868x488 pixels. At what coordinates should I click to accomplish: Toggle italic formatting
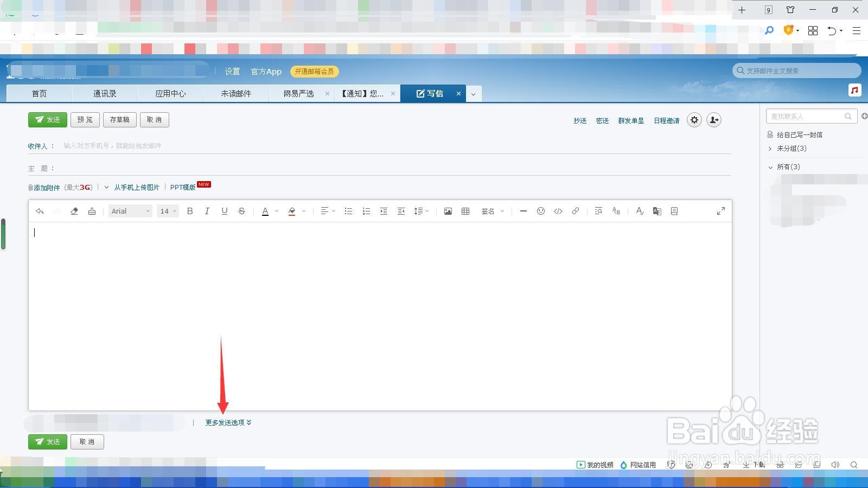point(207,211)
